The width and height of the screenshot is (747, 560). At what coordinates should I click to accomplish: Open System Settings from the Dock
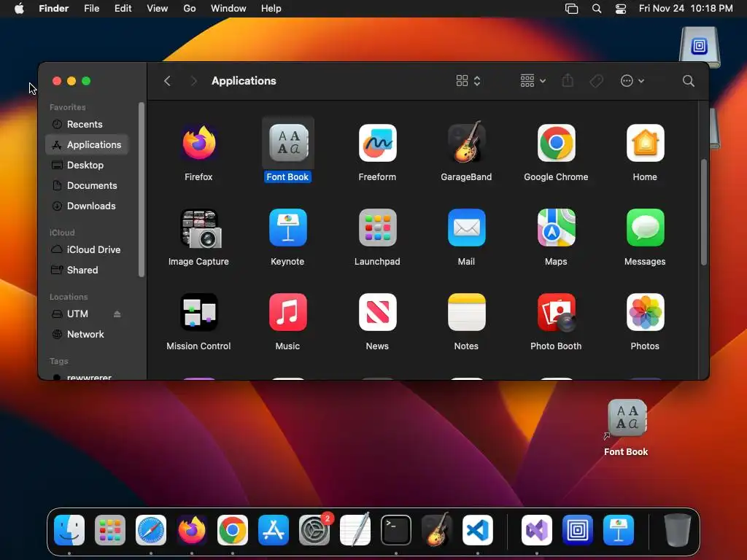pyautogui.click(x=314, y=530)
